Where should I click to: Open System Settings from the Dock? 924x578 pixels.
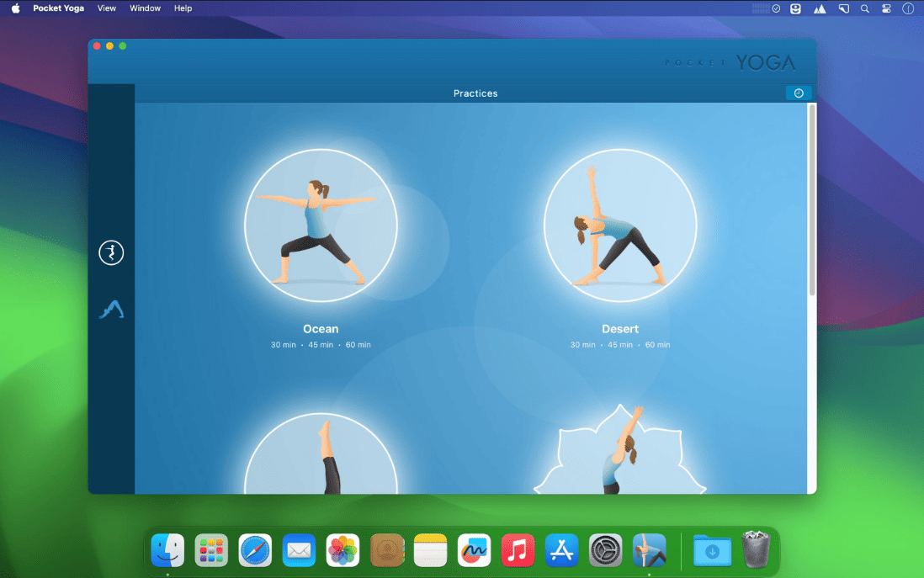point(605,550)
